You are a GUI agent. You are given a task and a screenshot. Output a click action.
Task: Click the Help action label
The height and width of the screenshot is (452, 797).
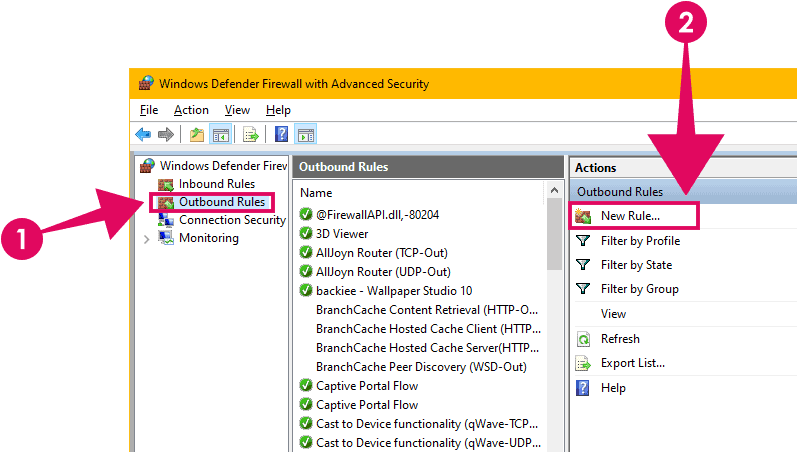(613, 388)
